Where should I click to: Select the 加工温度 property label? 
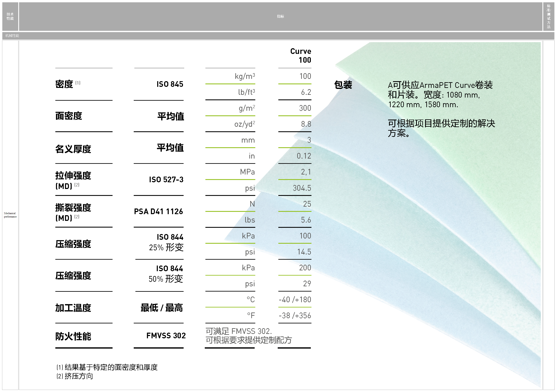click(73, 308)
